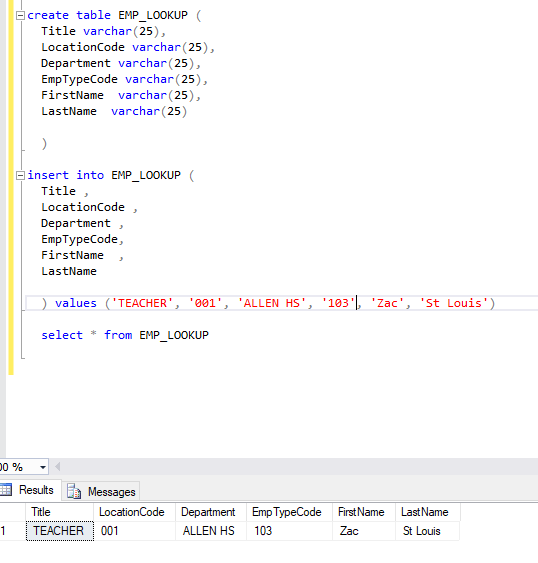The image size is (538, 563).
Task: Click the horizontal scrollbar left arrow
Action: tap(57, 467)
